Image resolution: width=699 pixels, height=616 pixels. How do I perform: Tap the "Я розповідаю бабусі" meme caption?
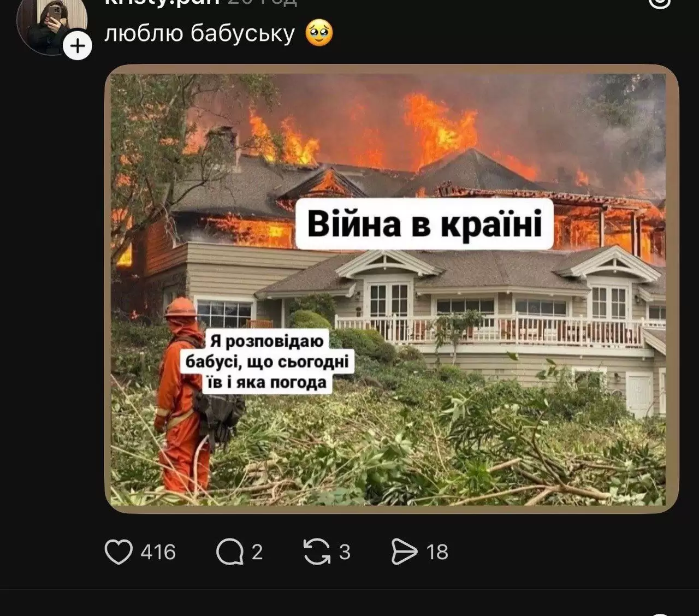267,361
